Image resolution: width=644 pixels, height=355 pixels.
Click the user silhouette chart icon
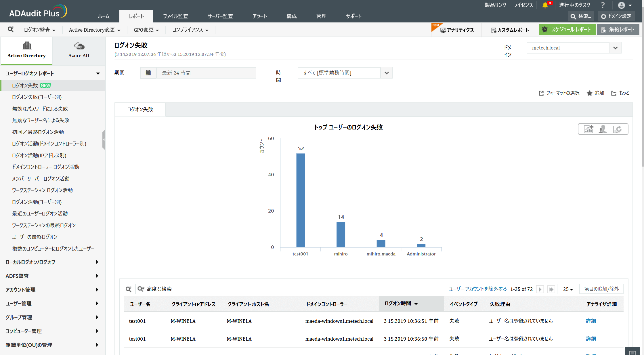603,129
